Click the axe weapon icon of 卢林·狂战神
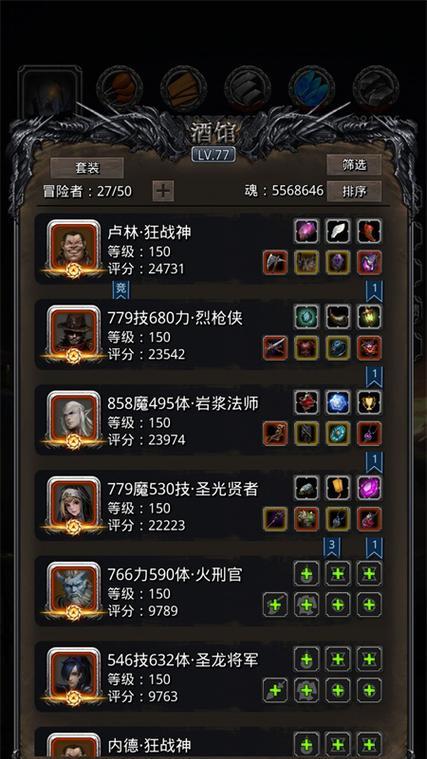 (x=275, y=262)
